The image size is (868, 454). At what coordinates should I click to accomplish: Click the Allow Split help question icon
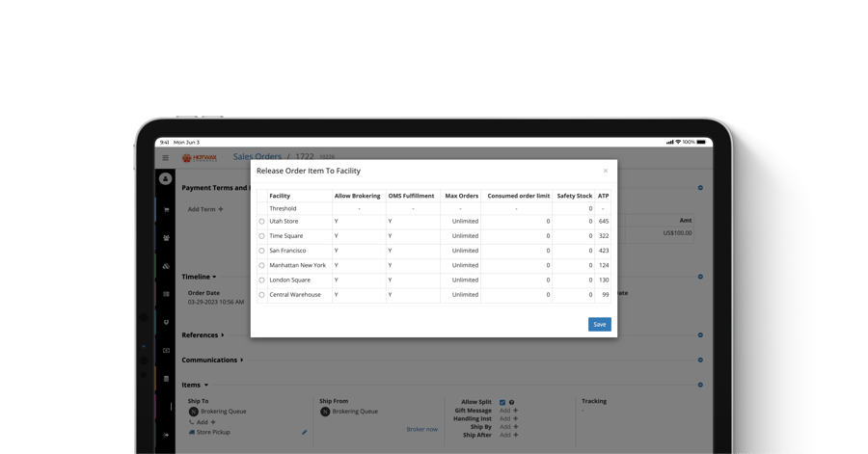[x=512, y=402]
